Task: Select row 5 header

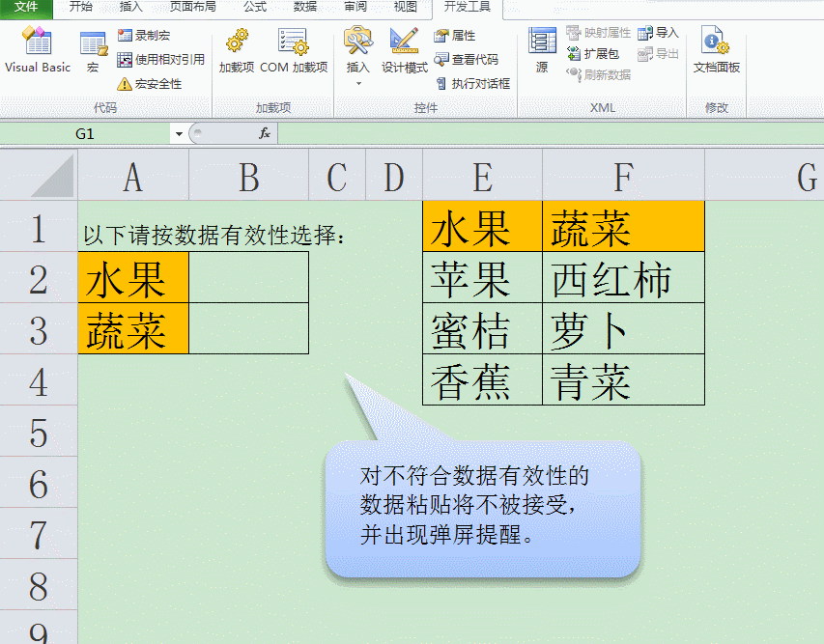Action: pos(39,431)
